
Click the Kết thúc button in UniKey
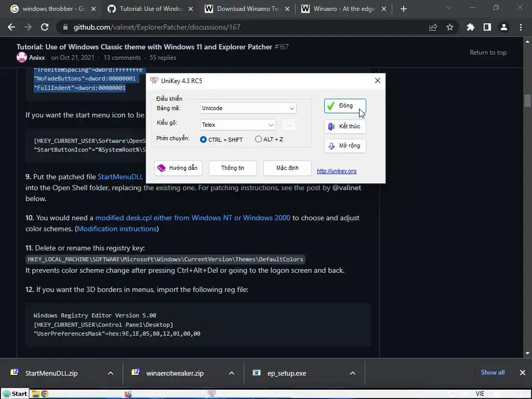[345, 126]
